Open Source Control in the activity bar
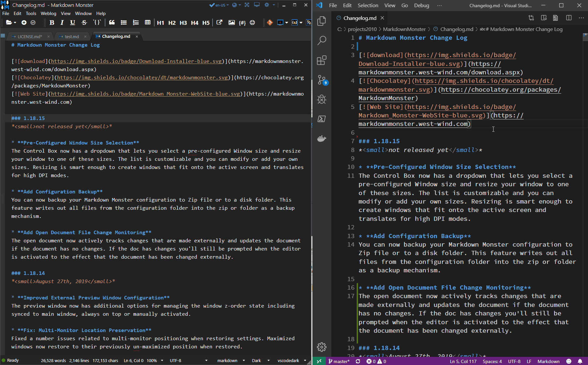The height and width of the screenshot is (365, 588). click(x=322, y=80)
